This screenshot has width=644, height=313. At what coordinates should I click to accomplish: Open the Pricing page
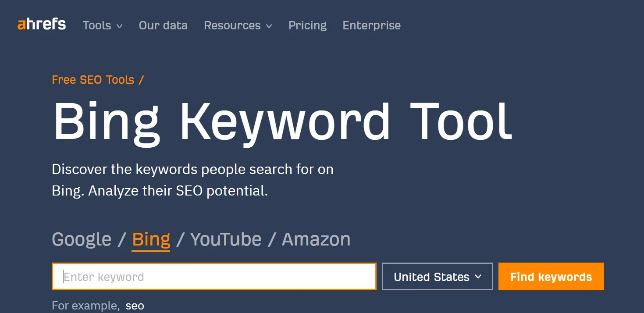307,25
